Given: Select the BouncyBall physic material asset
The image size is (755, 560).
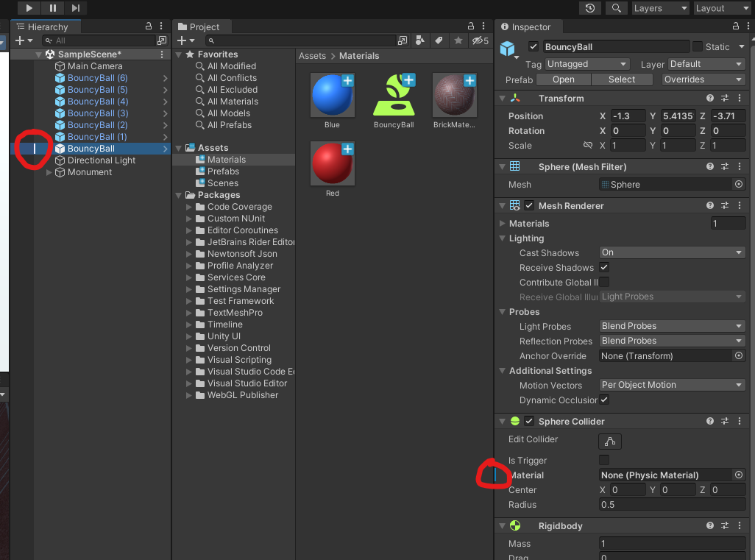Looking at the screenshot, I should click(x=394, y=96).
